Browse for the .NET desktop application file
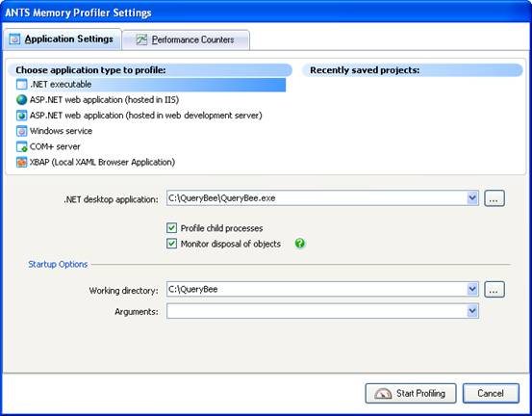The height and width of the screenshot is (416, 532). pos(494,198)
